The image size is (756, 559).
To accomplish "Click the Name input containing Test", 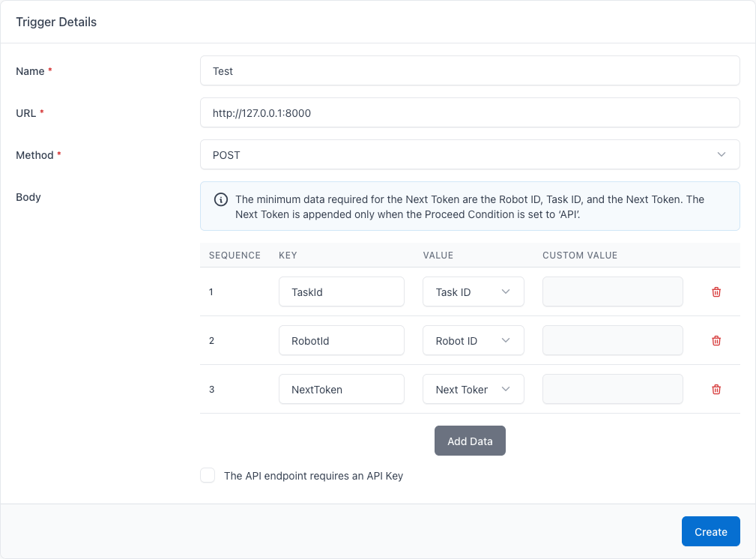I will coord(470,70).
